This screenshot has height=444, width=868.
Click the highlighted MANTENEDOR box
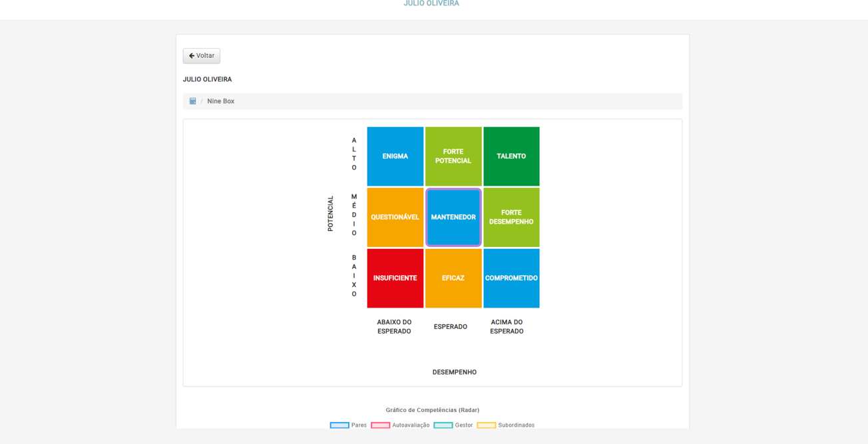453,217
